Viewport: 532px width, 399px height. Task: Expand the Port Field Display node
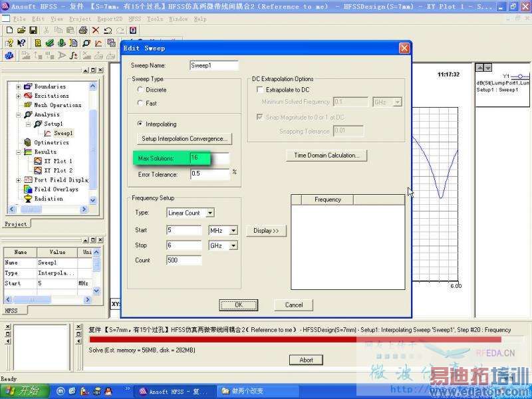point(19,180)
